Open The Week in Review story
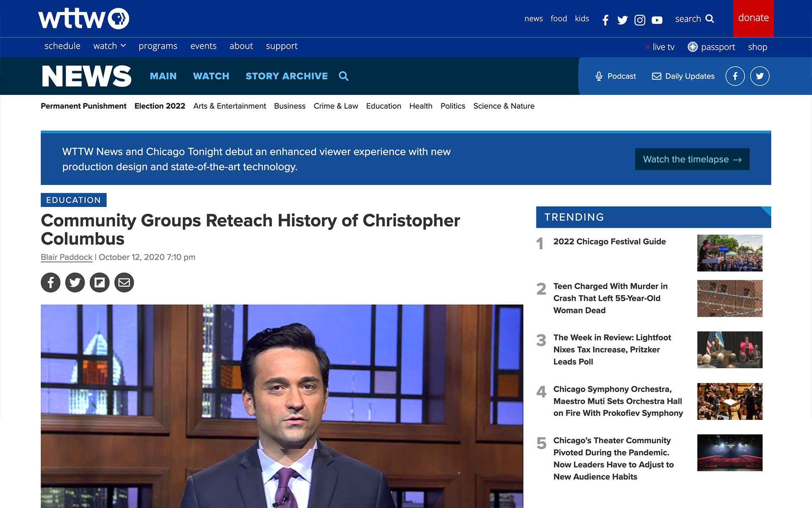Image resolution: width=812 pixels, height=508 pixels. 612,349
